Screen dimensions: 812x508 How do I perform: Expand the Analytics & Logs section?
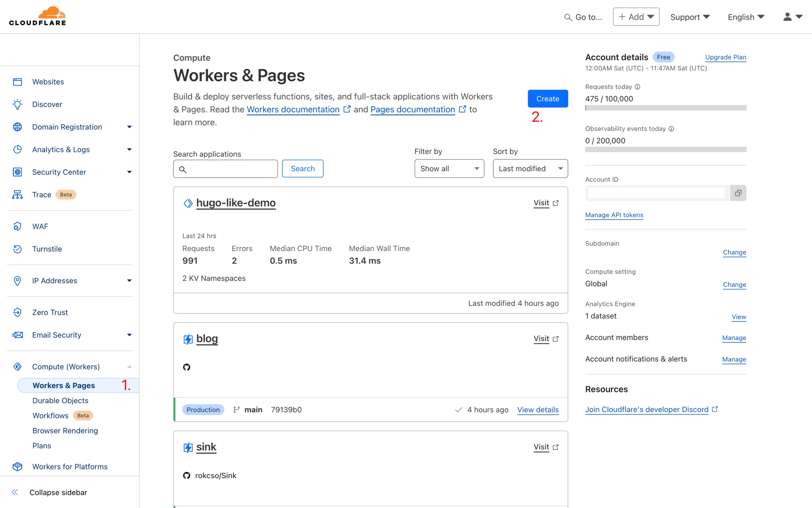[129, 149]
